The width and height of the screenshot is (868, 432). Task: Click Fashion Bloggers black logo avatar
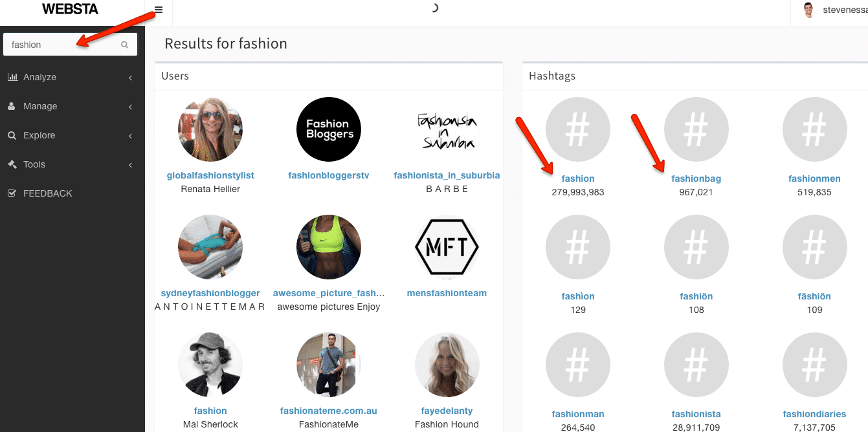(329, 129)
